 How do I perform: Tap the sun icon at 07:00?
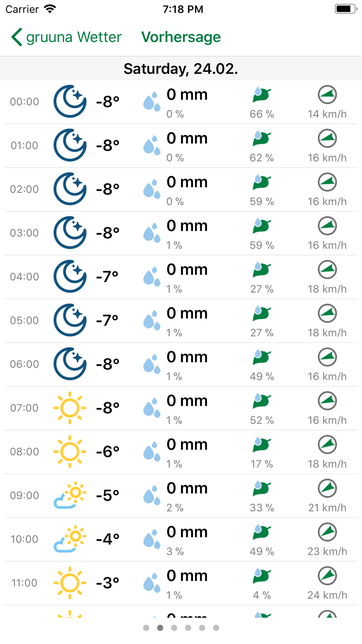[70, 408]
